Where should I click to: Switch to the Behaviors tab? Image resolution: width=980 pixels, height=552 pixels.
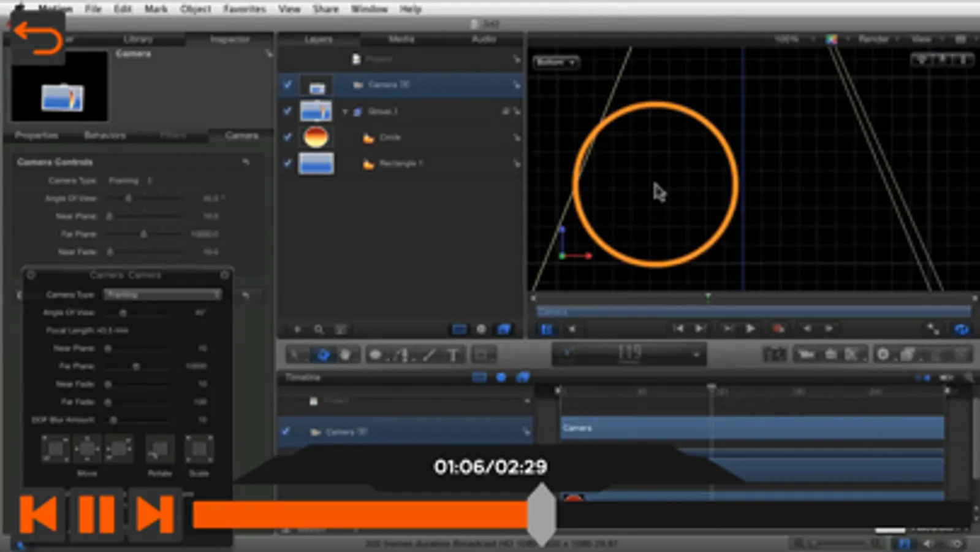click(x=105, y=135)
